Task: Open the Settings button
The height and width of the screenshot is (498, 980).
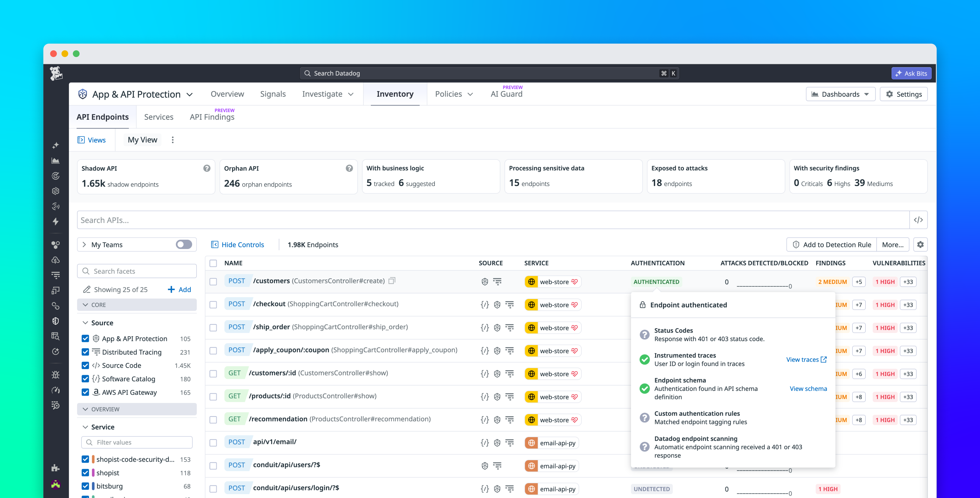Action: click(x=903, y=94)
